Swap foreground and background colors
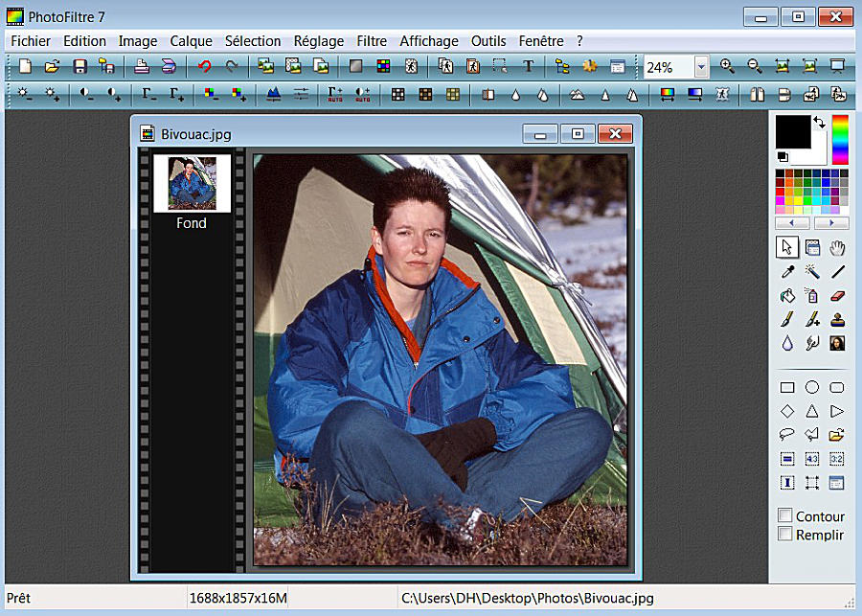The height and width of the screenshot is (616, 862). pyautogui.click(x=819, y=122)
